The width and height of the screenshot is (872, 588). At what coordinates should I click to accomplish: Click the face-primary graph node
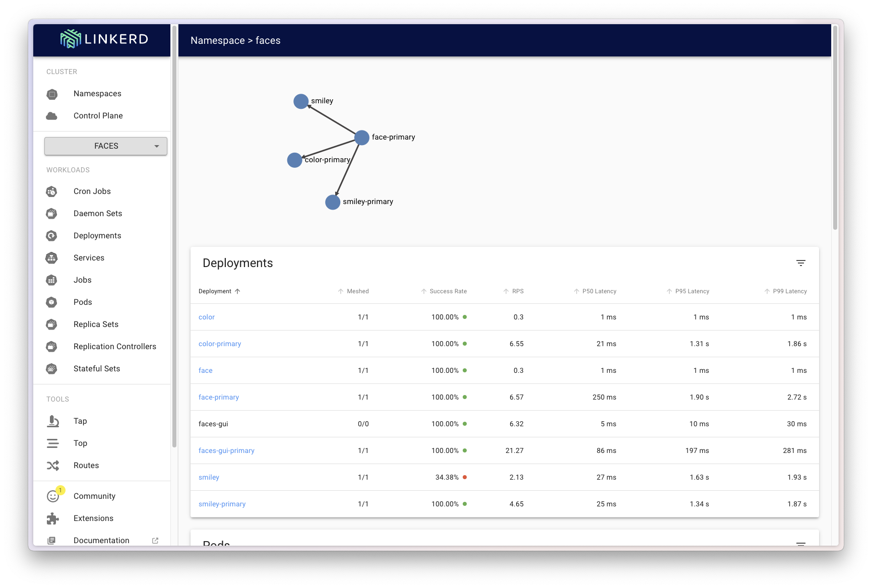pos(362,138)
